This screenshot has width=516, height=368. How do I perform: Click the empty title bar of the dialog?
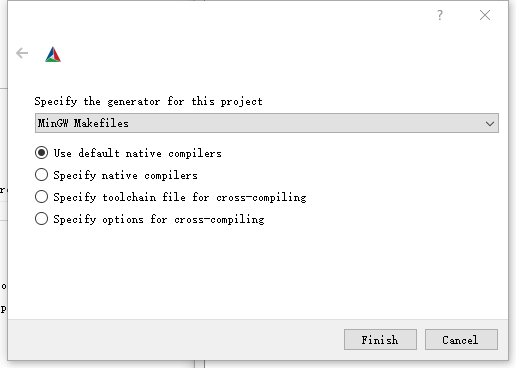217,15
